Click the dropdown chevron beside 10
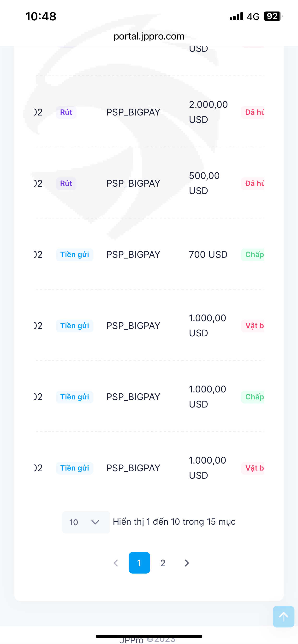This screenshot has width=298, height=644. pos(95,522)
